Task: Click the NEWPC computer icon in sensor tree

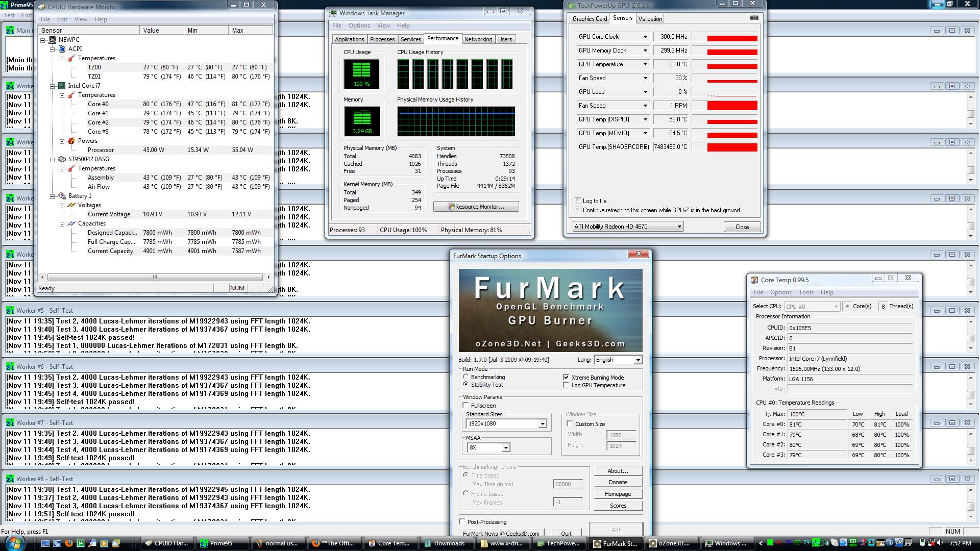Action: click(x=52, y=40)
